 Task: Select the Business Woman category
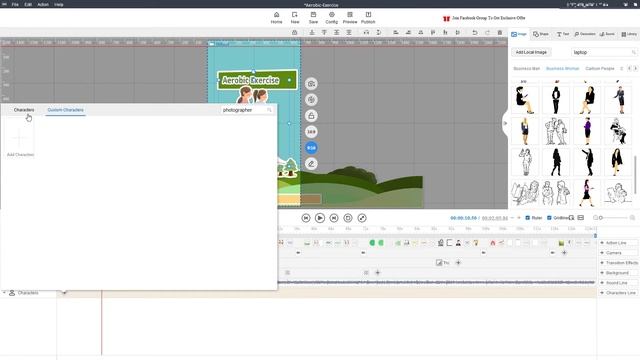562,69
